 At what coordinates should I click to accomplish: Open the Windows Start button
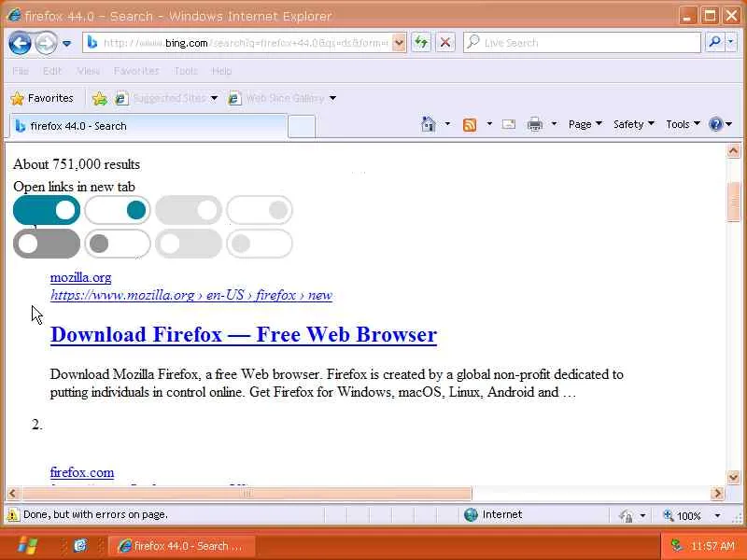coord(28,546)
